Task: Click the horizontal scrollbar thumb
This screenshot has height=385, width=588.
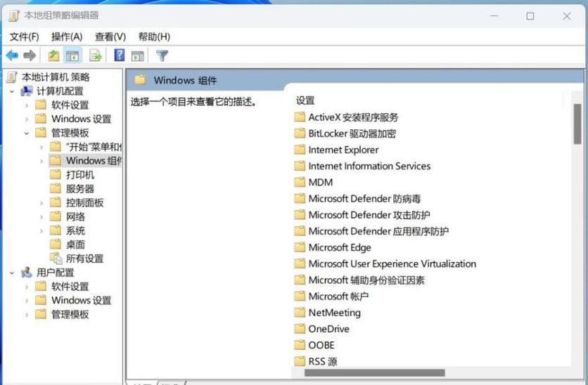Action: pos(375,372)
